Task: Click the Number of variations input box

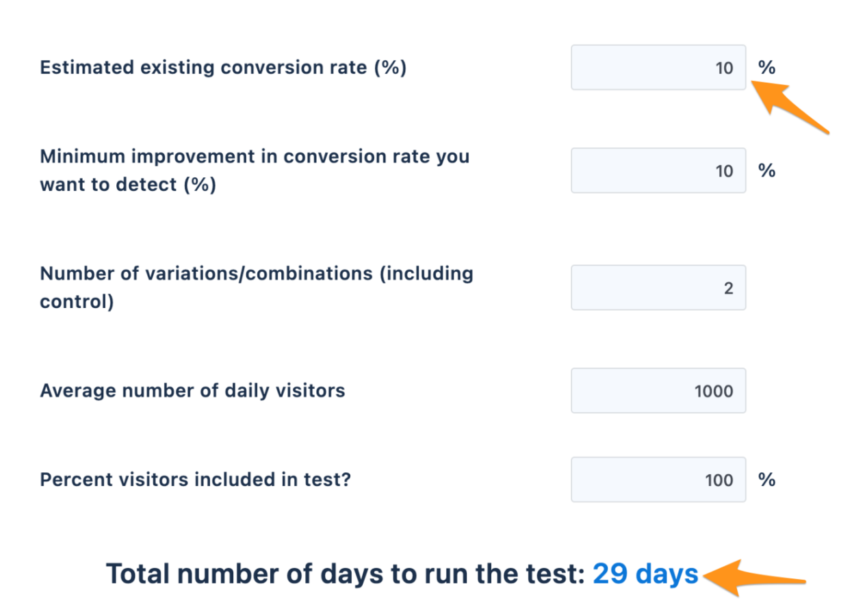Action: click(x=658, y=287)
